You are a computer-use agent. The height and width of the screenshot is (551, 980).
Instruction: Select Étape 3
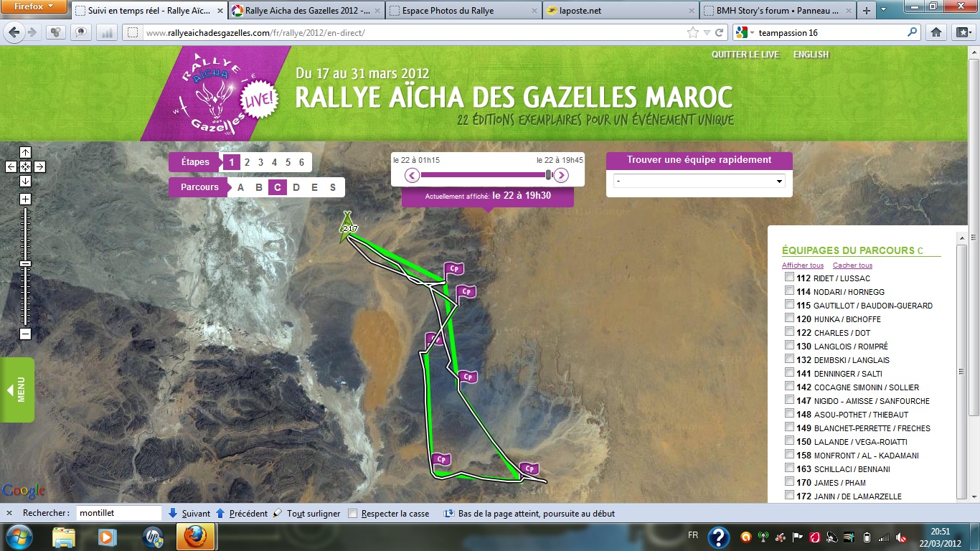[x=260, y=162]
